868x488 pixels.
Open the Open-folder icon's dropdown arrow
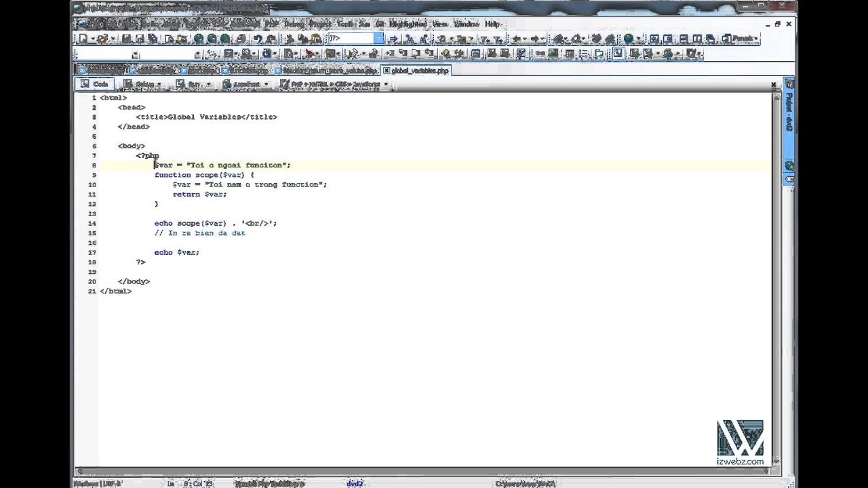pyautogui.click(x=113, y=39)
